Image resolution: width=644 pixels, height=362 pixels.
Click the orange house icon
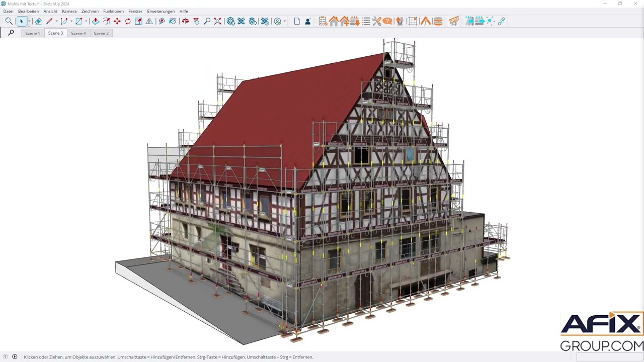(x=334, y=21)
